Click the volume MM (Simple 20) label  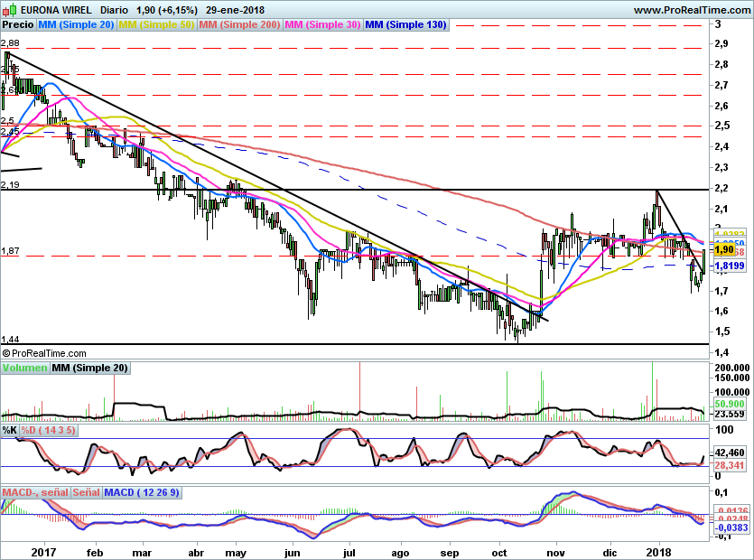(x=89, y=368)
